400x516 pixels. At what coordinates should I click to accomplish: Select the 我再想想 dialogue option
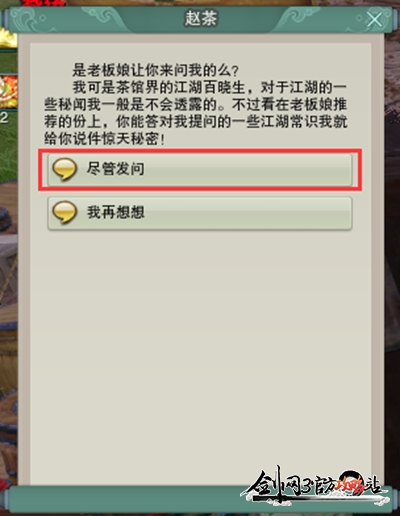pyautogui.click(x=200, y=213)
